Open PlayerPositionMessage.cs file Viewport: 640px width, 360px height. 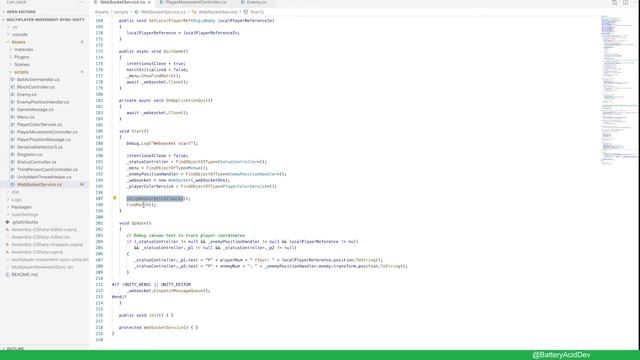[44, 140]
